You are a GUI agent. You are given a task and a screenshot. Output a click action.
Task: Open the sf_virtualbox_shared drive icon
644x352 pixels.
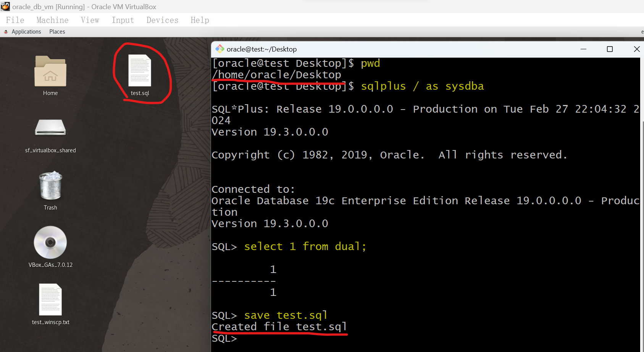50,128
